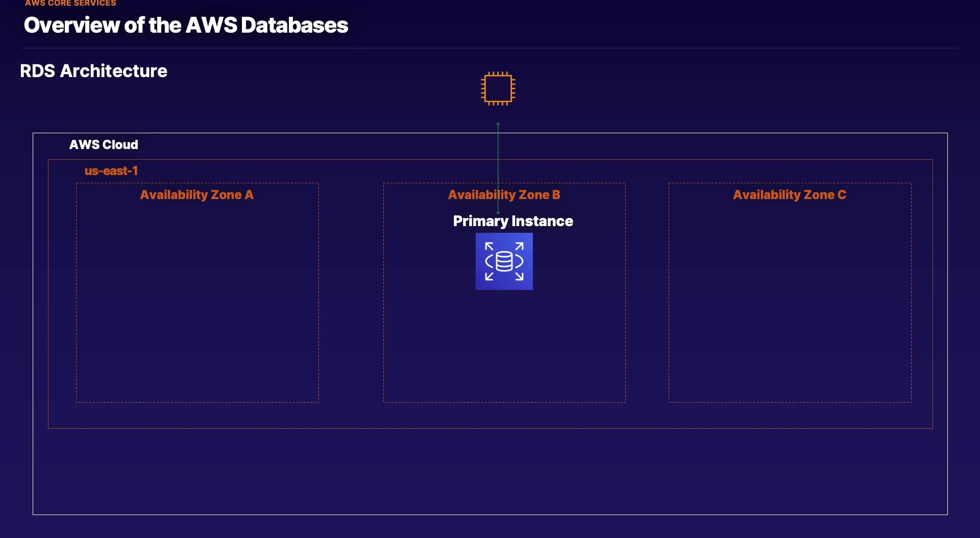Click the Availability Zone A heading
Viewport: 980px width, 538px height.
(197, 195)
